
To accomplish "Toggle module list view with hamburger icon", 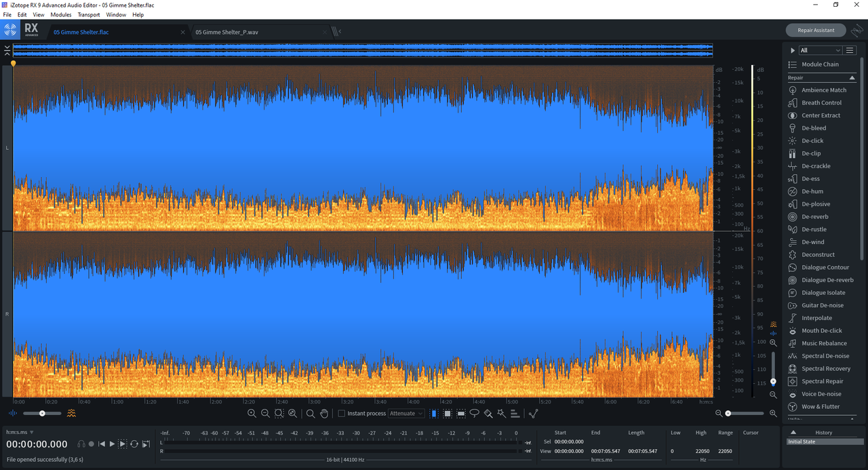I will [x=850, y=50].
